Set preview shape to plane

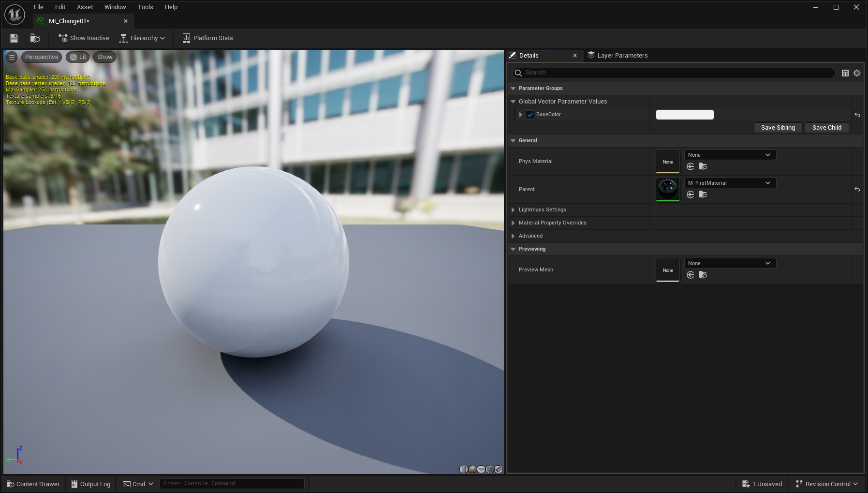(x=481, y=469)
